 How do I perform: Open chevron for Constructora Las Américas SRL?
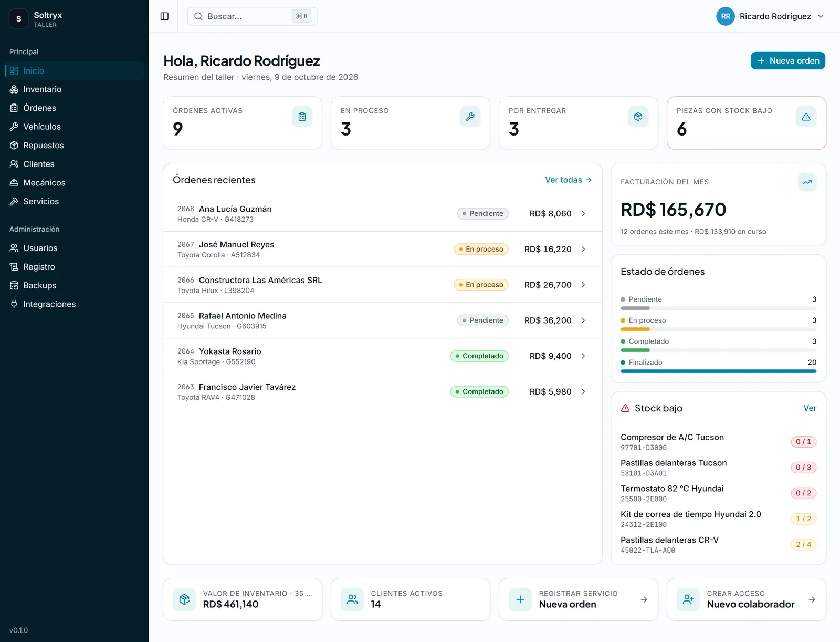click(583, 285)
